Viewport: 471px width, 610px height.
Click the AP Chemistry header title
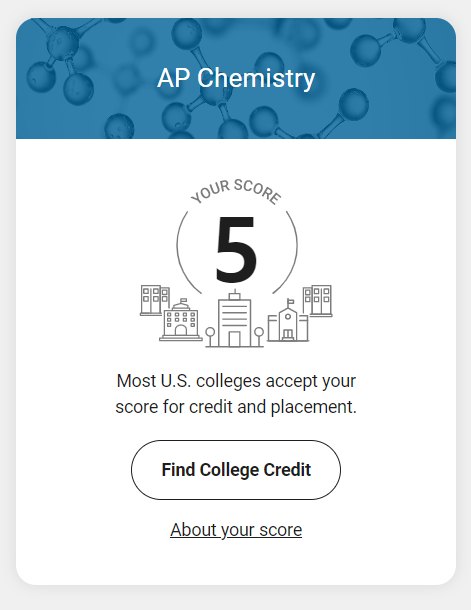[236, 78]
